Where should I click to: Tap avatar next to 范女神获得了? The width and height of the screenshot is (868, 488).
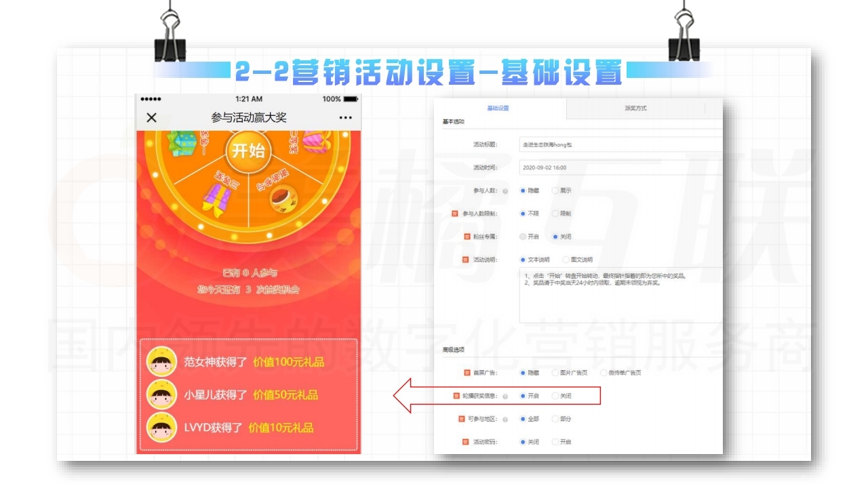(161, 362)
